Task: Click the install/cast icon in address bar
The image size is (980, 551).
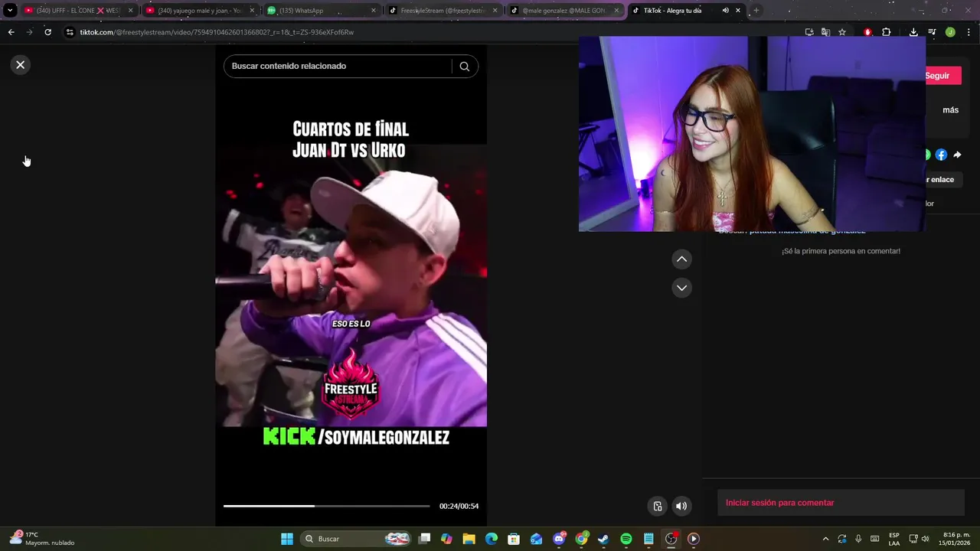Action: coord(809,32)
